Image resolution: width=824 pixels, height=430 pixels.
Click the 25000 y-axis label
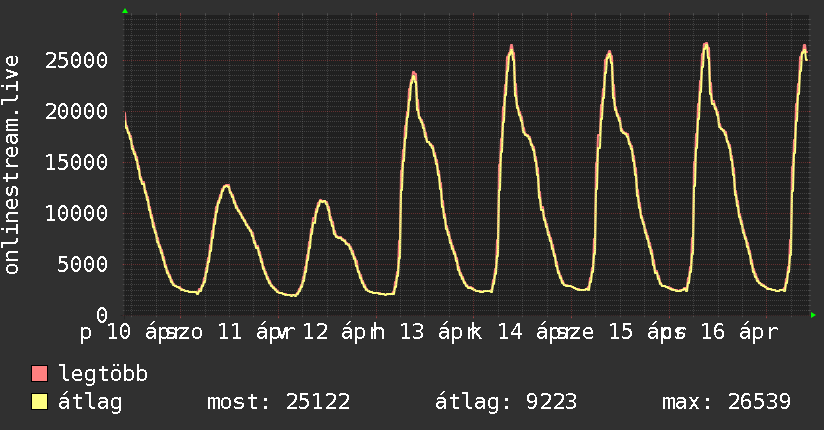77,60
